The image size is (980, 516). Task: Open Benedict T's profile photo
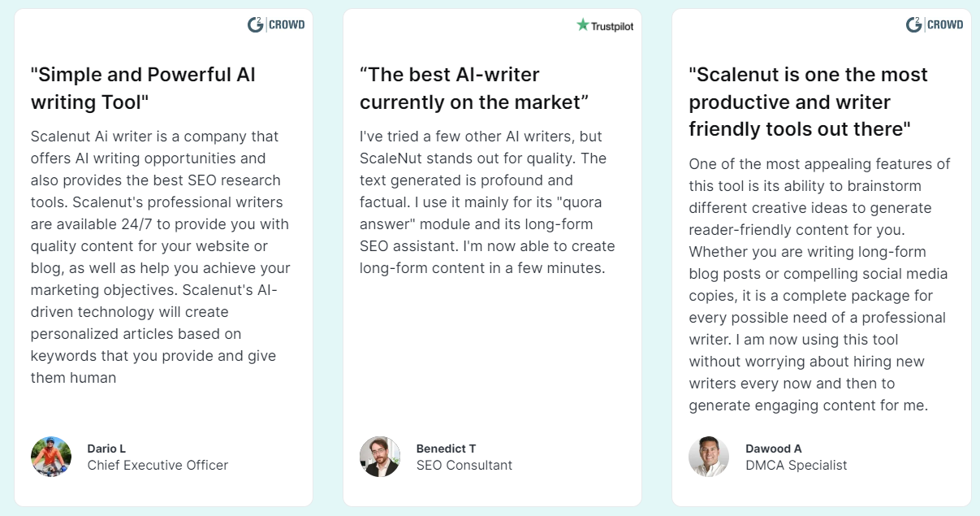[380, 457]
